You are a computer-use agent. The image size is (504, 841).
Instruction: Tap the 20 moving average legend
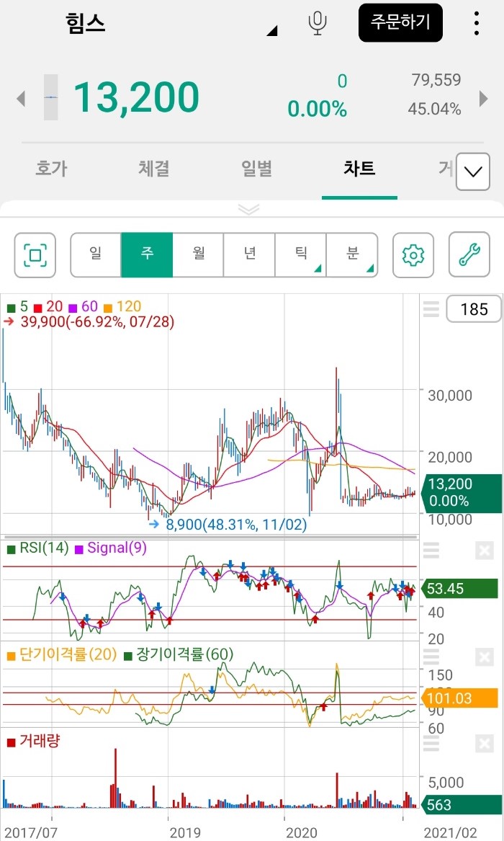[48, 307]
